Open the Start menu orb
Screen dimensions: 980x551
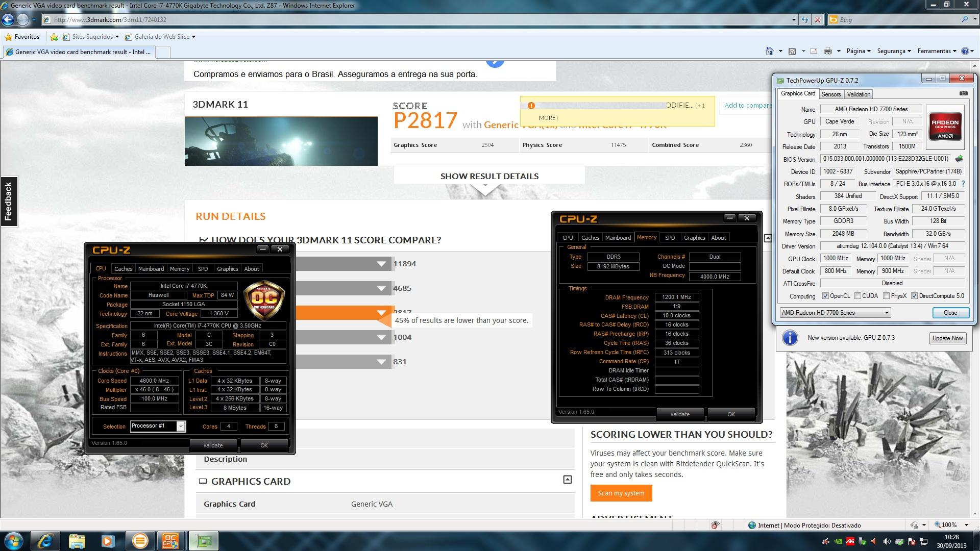(13, 541)
